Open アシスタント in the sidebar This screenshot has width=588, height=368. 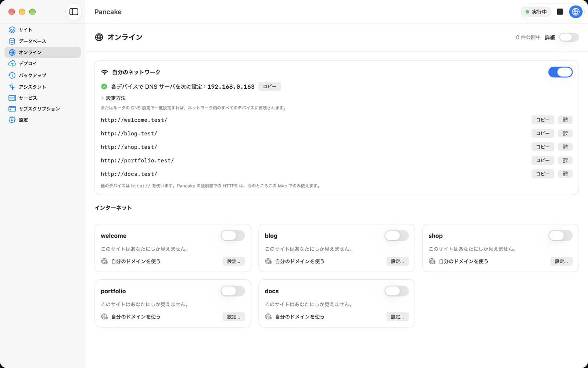click(43, 87)
